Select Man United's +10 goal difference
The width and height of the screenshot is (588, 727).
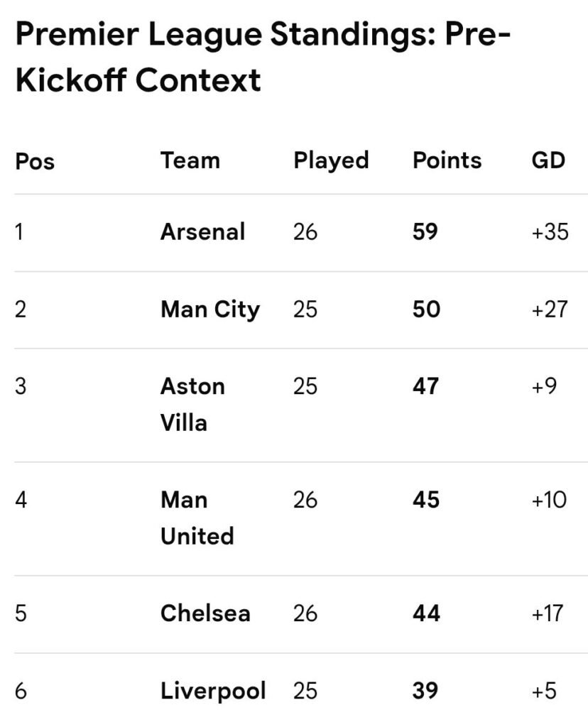[549, 500]
